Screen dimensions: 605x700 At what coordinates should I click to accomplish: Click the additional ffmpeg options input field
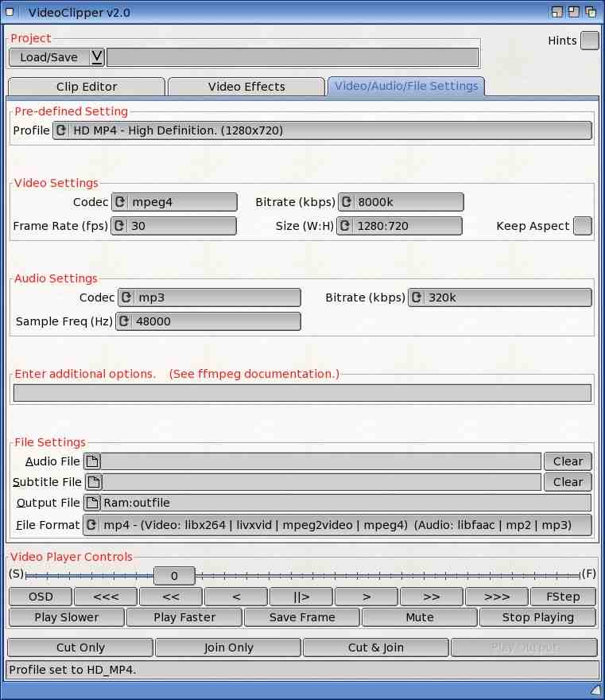point(302,393)
